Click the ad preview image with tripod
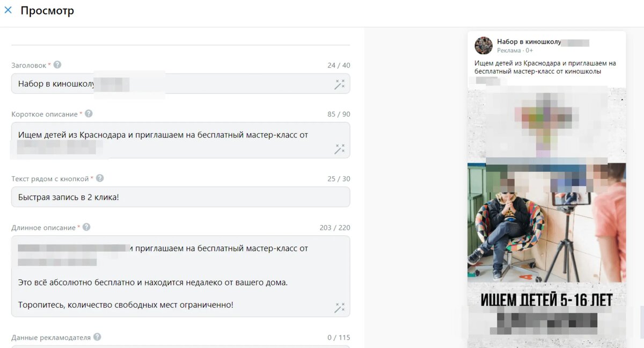The width and height of the screenshot is (644, 348). click(546, 222)
